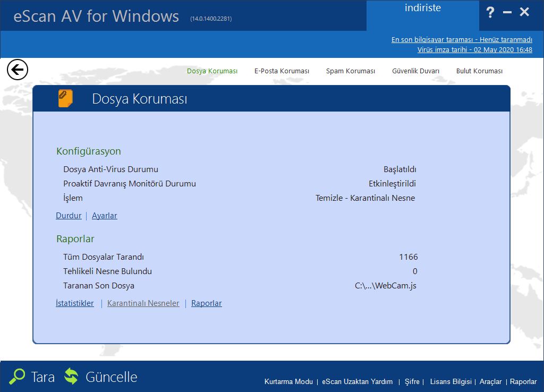Start a scan with Tara label
This screenshot has height=392, width=544.
(42, 377)
